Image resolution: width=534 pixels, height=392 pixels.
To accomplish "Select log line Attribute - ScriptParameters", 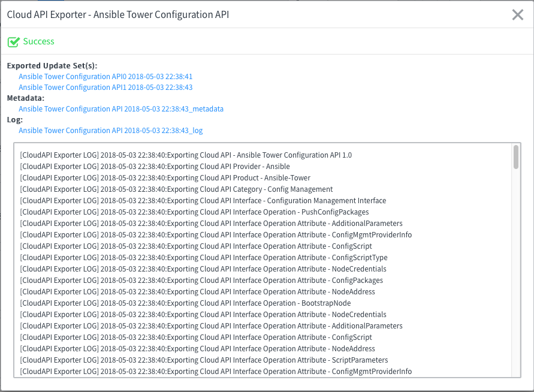I will 204,360.
